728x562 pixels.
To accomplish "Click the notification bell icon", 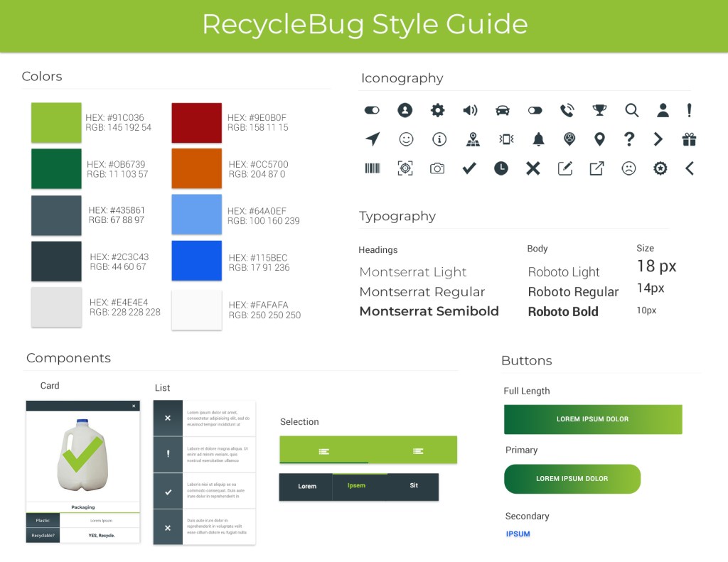I will pos(538,139).
